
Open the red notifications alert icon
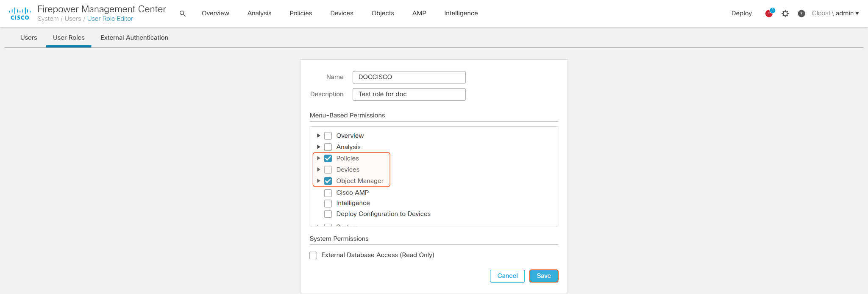click(x=769, y=14)
